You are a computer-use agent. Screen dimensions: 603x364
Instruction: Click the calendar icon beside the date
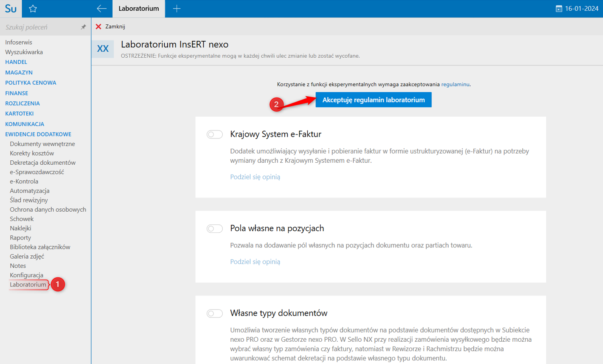click(x=559, y=9)
